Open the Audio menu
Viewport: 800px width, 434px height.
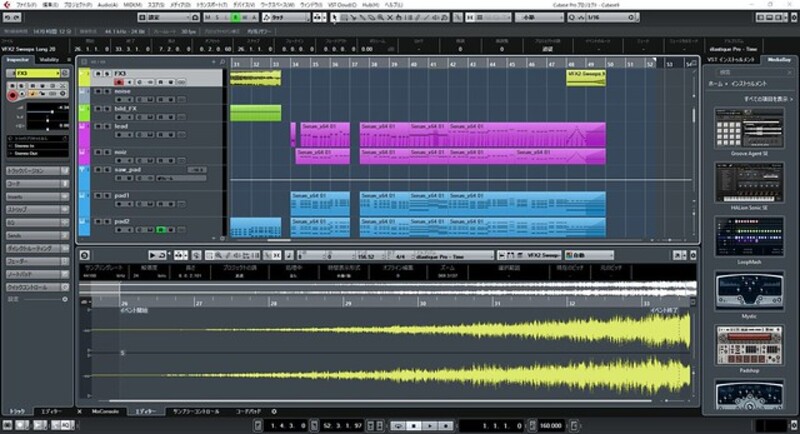point(108,5)
